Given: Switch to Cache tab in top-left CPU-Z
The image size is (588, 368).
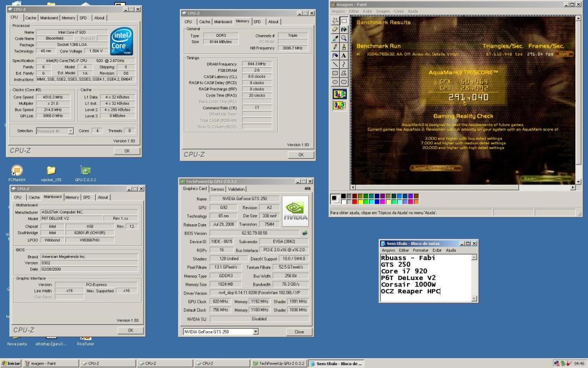Looking at the screenshot, I should [30, 18].
